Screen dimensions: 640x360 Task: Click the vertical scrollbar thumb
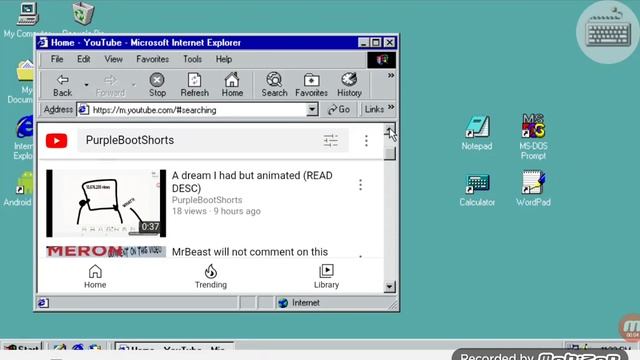point(390,153)
